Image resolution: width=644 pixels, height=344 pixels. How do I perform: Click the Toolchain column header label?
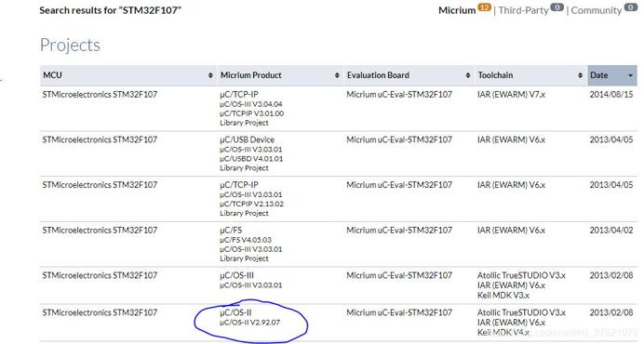pos(495,75)
